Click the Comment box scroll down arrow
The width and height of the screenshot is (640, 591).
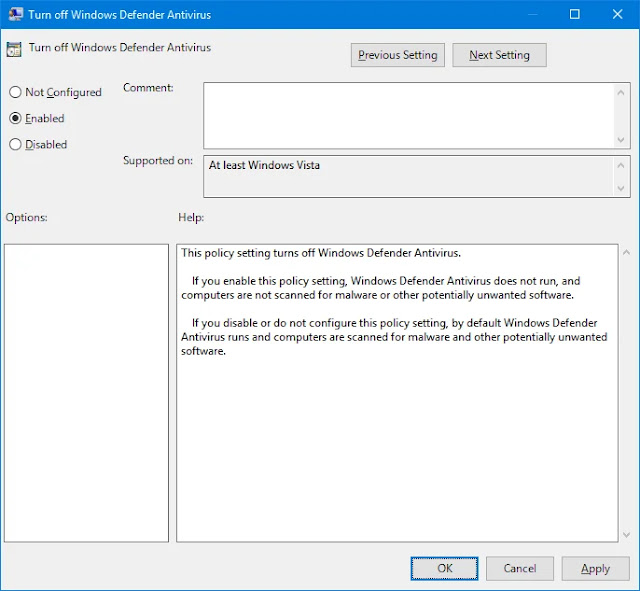(621, 140)
